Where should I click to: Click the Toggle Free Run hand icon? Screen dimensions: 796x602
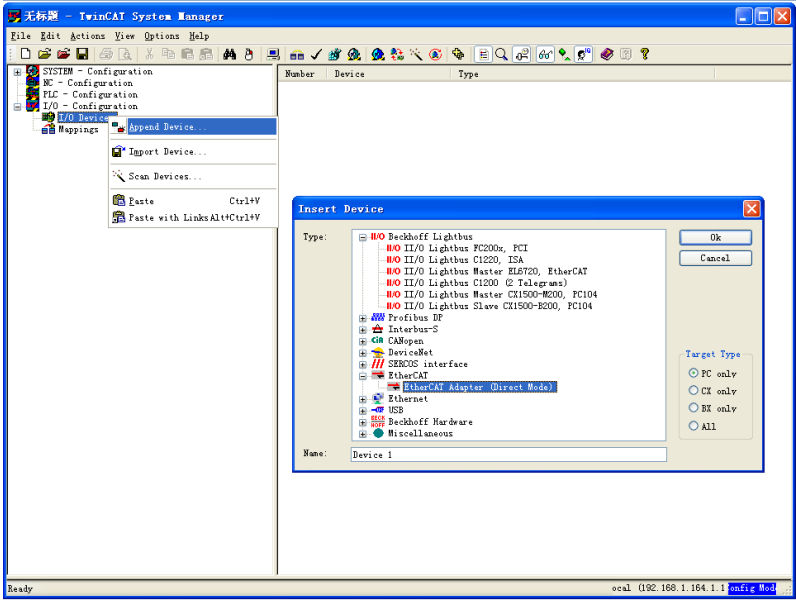(x=458, y=54)
